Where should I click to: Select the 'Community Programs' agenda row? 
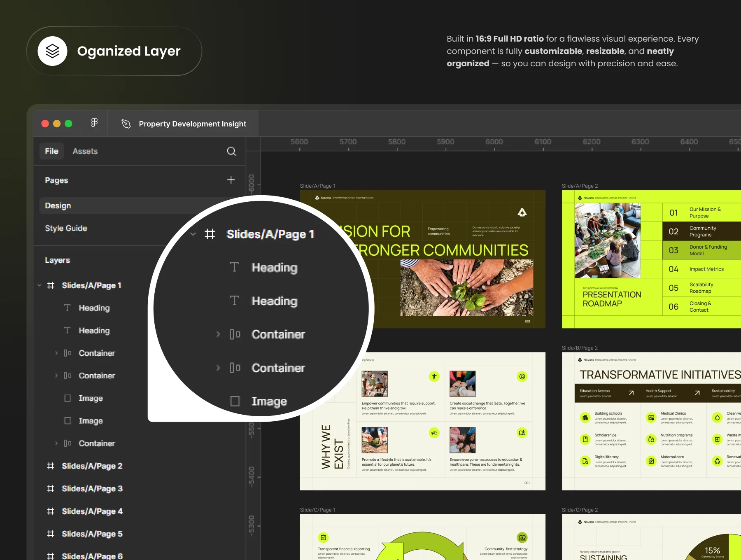(x=702, y=231)
